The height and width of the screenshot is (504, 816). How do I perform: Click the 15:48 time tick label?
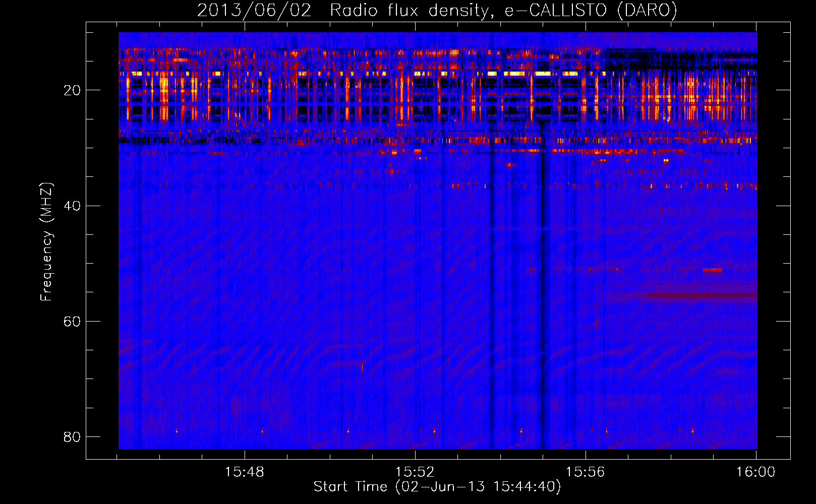point(245,472)
